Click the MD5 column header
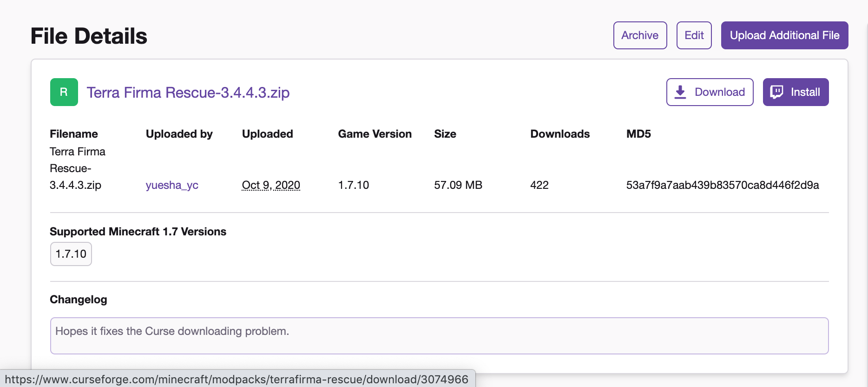The image size is (868, 387). (x=638, y=134)
